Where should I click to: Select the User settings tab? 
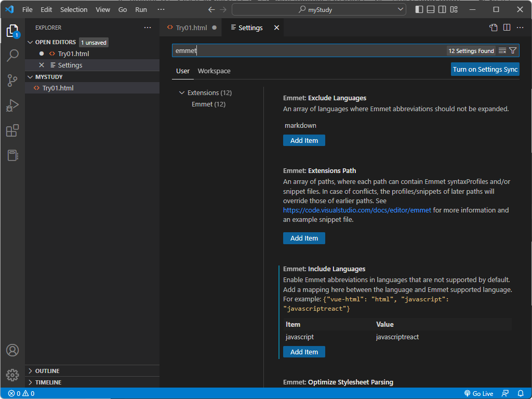coord(182,71)
